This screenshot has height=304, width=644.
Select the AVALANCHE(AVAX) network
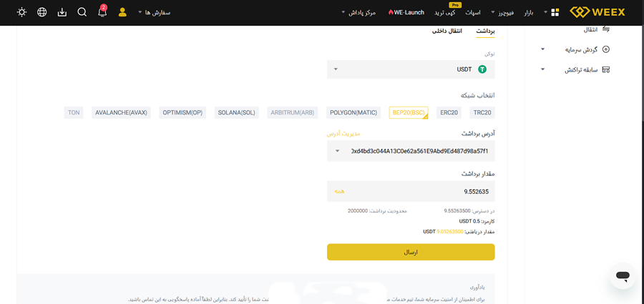pos(121,112)
